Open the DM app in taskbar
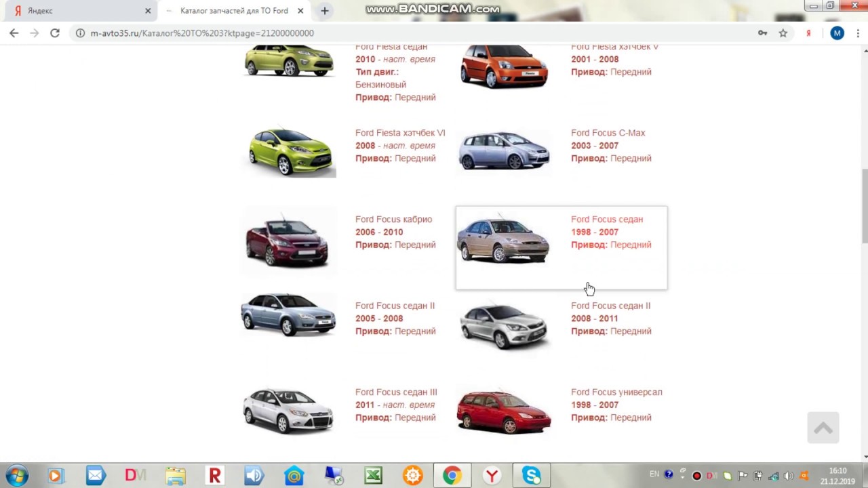This screenshot has height=488, width=868. click(136, 476)
